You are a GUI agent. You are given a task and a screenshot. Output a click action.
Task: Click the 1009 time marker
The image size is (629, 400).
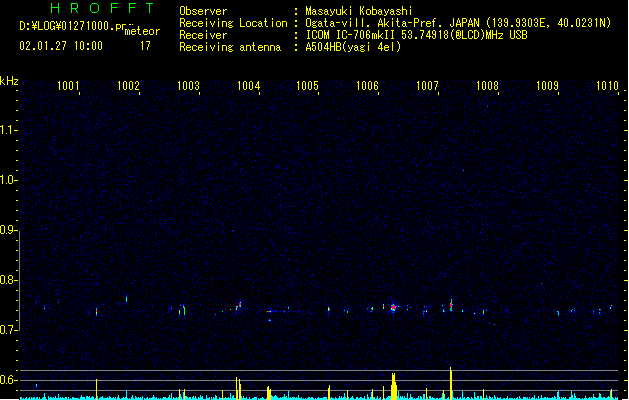pyautogui.click(x=547, y=85)
